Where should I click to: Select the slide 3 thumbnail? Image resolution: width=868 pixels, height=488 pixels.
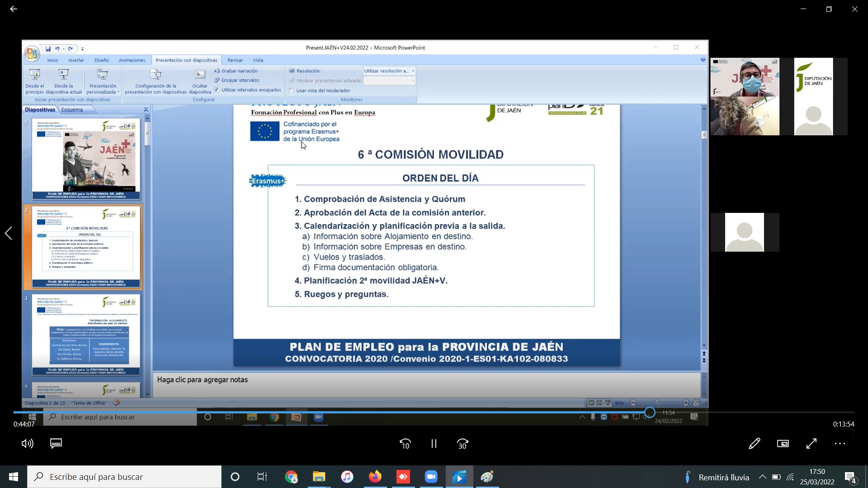tap(86, 334)
